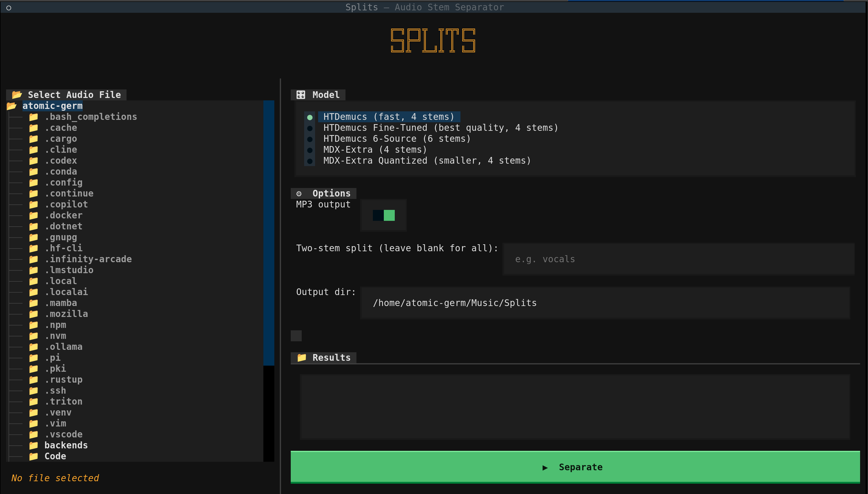Image resolution: width=868 pixels, height=494 pixels.
Task: Click the Options gear icon
Action: click(x=299, y=194)
